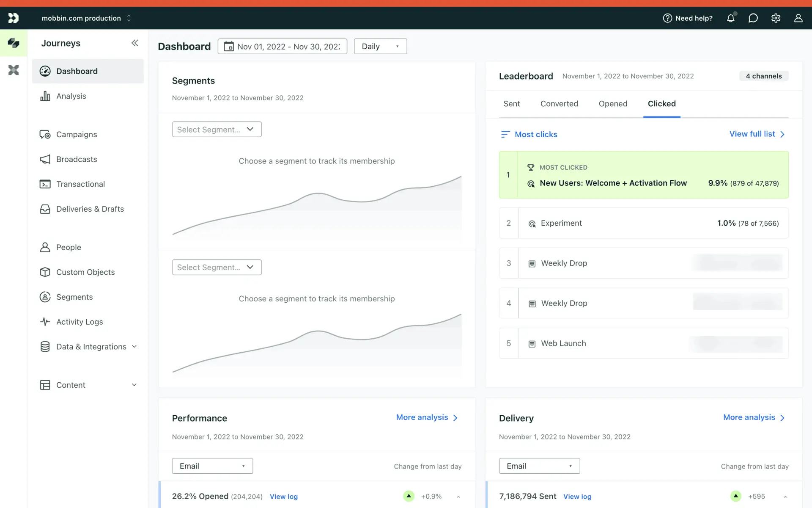This screenshot has height=508, width=812.
Task: Open Campaigns from the sidebar
Action: [x=77, y=134]
